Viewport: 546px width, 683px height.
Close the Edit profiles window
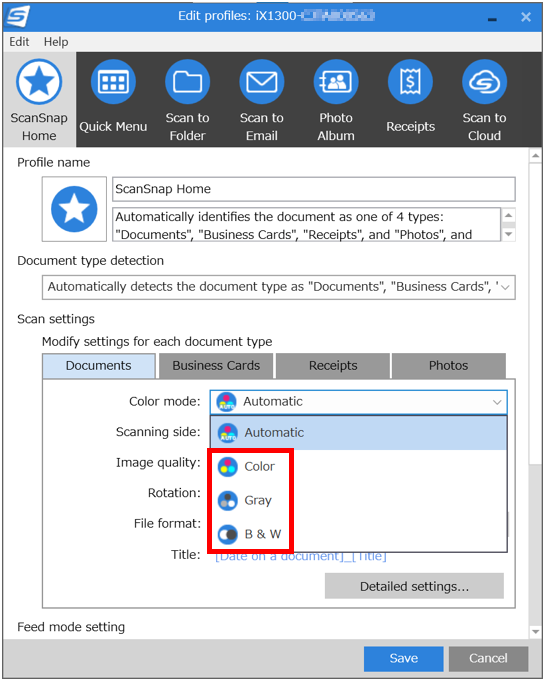[526, 17]
